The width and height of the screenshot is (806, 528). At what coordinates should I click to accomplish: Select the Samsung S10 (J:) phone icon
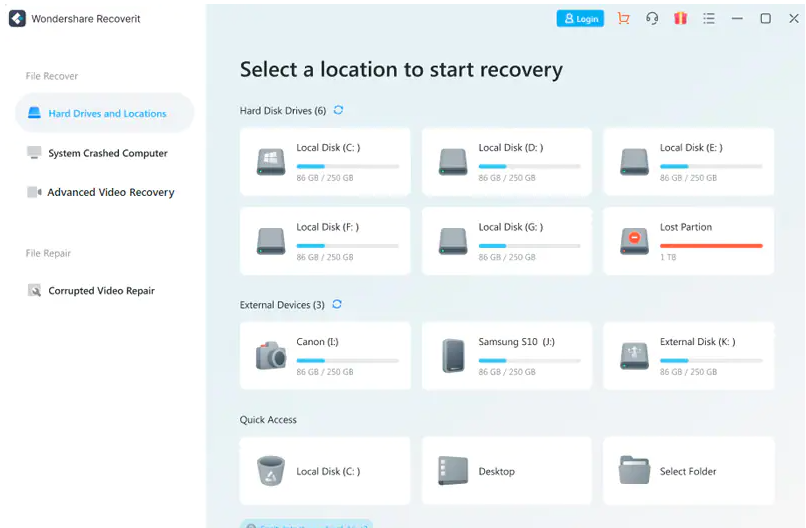click(x=453, y=355)
